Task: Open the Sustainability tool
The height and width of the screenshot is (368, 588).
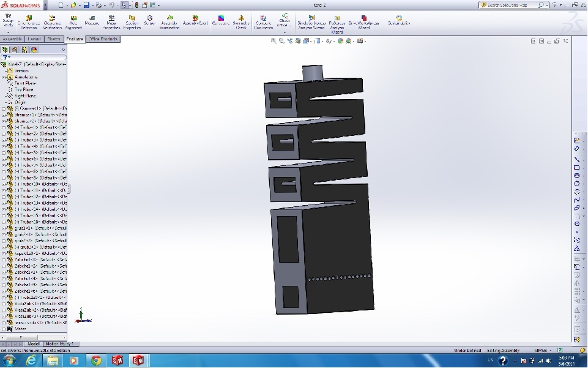Action: [x=399, y=20]
